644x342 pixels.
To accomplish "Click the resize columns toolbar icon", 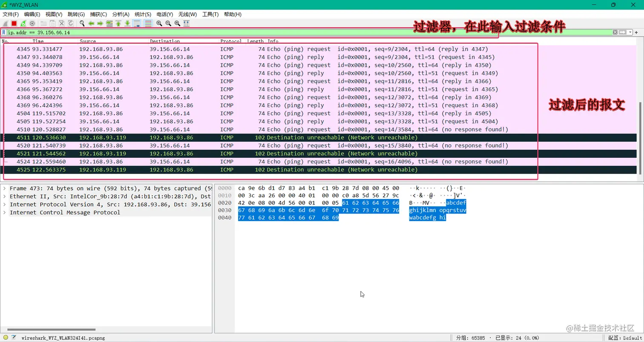I will (x=186, y=23).
